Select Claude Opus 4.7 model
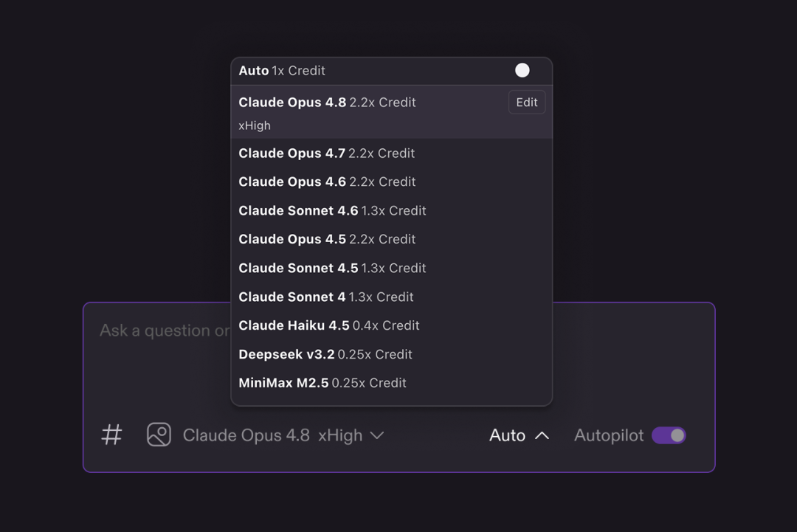This screenshot has width=797, height=532. (391, 153)
